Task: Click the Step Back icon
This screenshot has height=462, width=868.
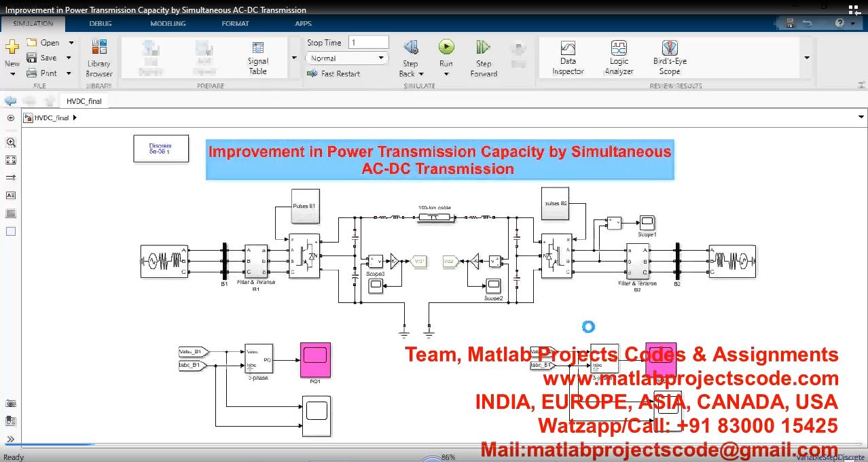Action: point(410,48)
